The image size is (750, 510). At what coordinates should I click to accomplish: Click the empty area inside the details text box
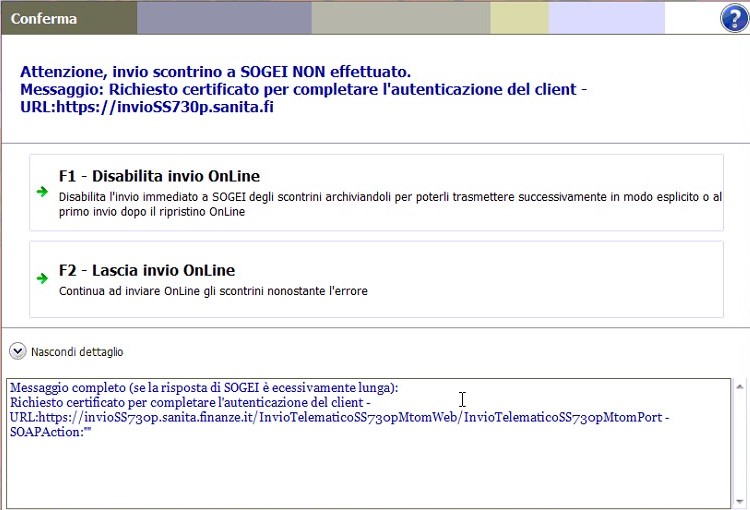pyautogui.click(x=368, y=470)
